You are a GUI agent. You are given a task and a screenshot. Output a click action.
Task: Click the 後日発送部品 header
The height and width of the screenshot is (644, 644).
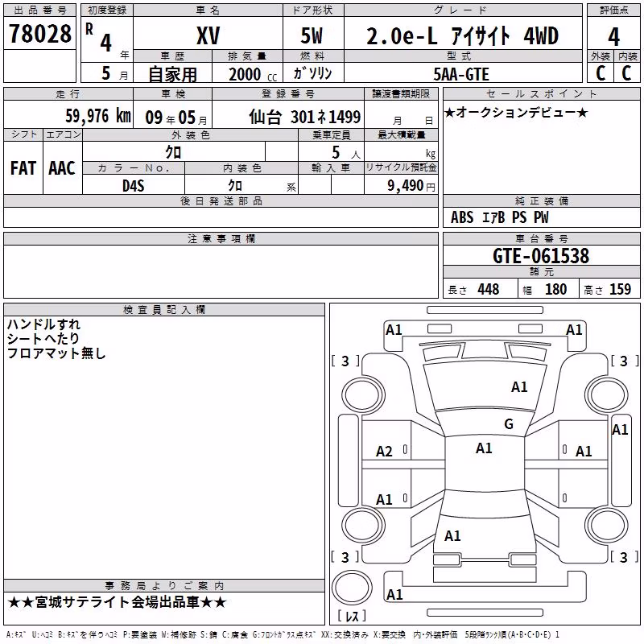pos(221,200)
